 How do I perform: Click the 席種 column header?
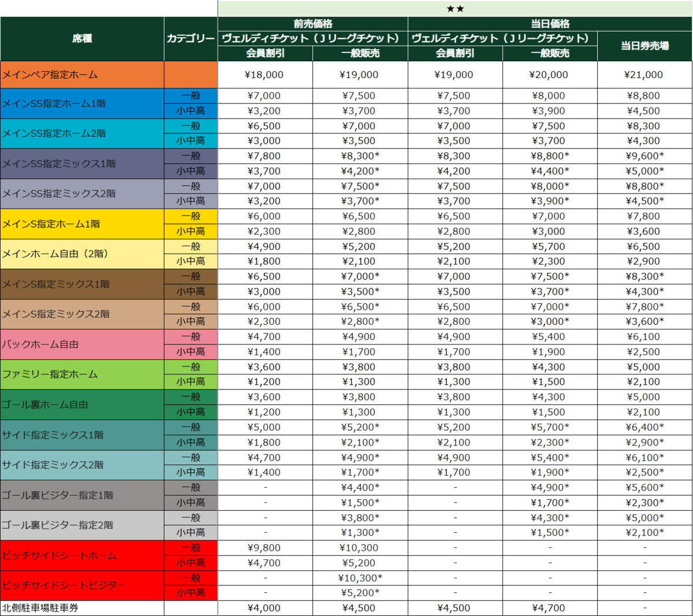(82, 39)
